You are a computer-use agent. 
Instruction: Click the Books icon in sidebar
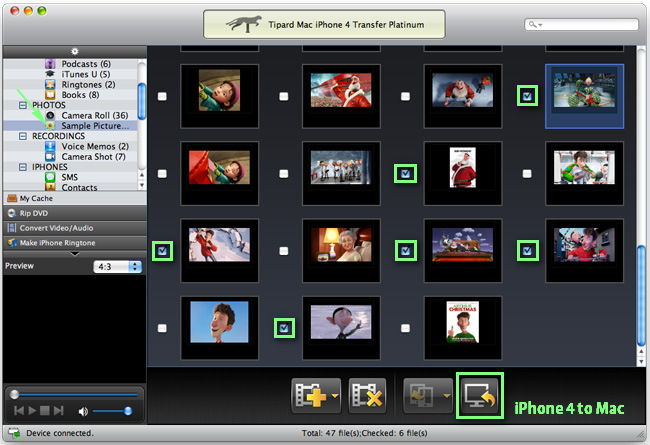[50, 95]
